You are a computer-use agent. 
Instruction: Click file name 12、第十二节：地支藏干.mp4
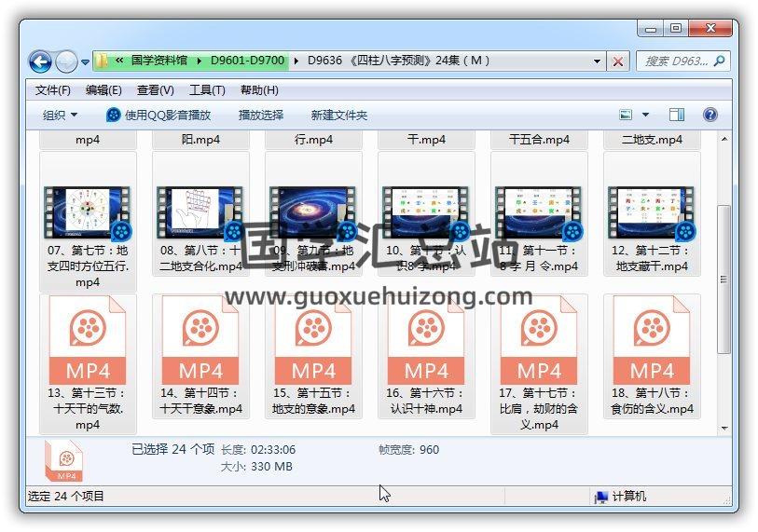point(652,258)
